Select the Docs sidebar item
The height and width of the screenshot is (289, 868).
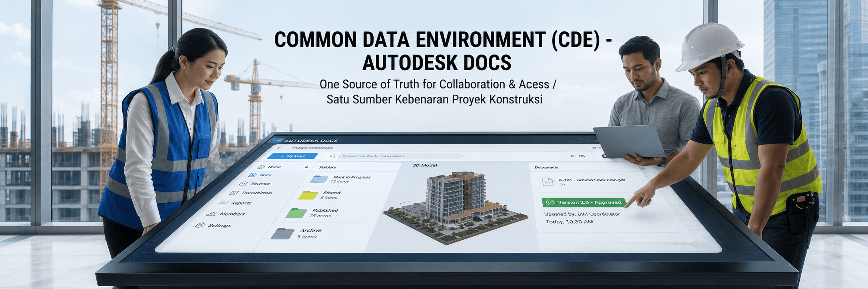pyautogui.click(x=265, y=175)
